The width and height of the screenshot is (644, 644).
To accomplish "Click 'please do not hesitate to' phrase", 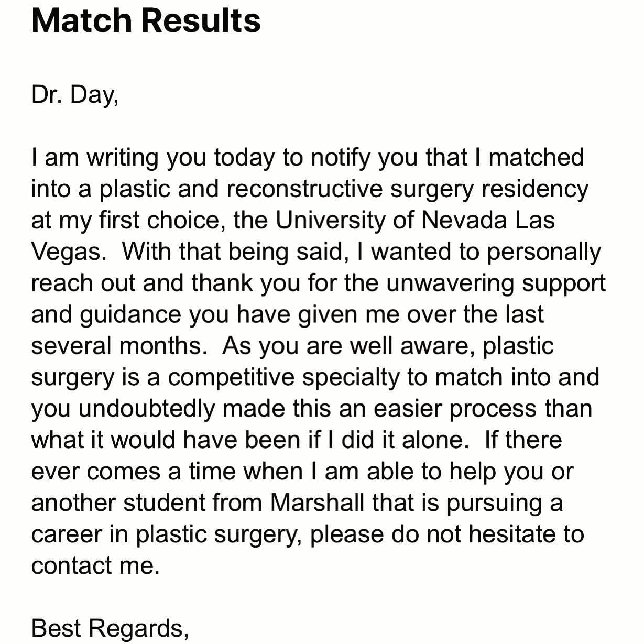I will tap(447, 535).
